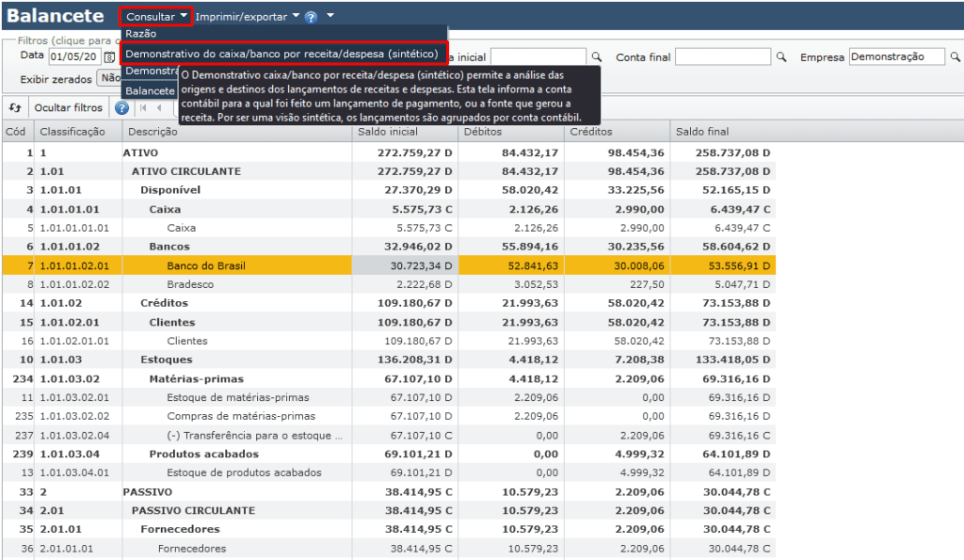
Task: Click the Conta final input field
Action: tap(722, 56)
